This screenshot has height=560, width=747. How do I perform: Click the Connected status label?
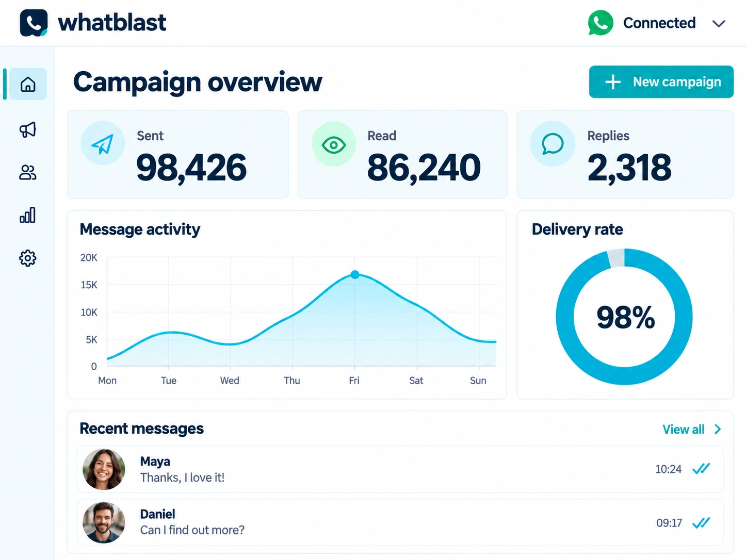point(659,23)
